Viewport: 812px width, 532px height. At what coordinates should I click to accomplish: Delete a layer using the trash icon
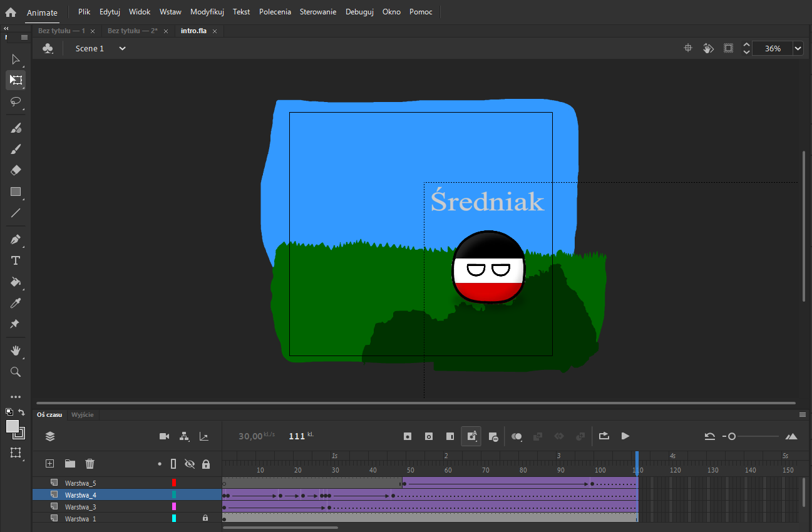click(90, 464)
